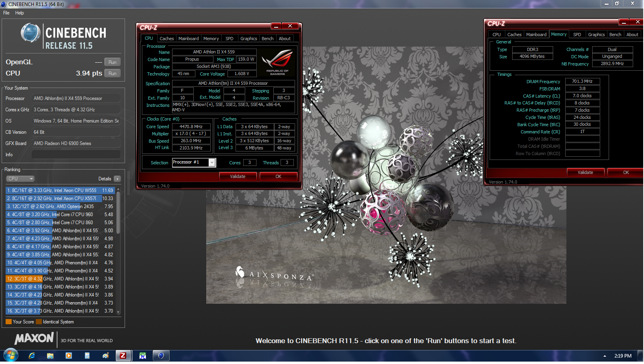Switch to Caches tab in left CPU-Z
644x364 pixels.
point(166,39)
